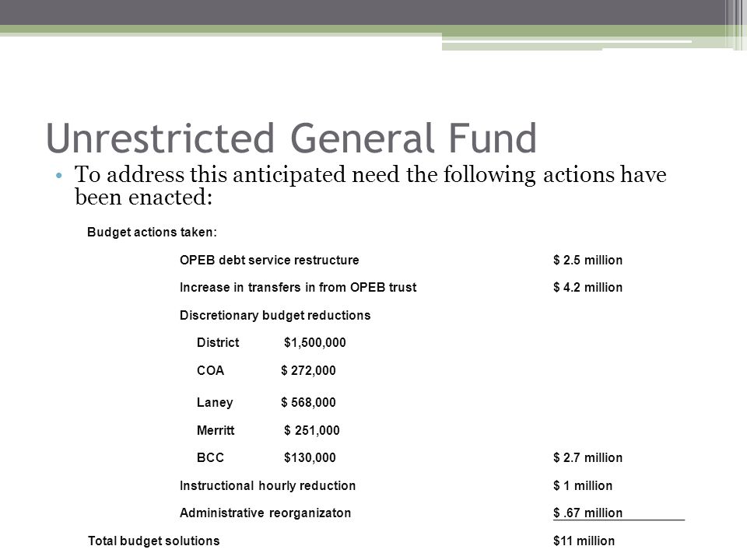Click the '$ 568,000' value
747x560 pixels.
click(308, 402)
